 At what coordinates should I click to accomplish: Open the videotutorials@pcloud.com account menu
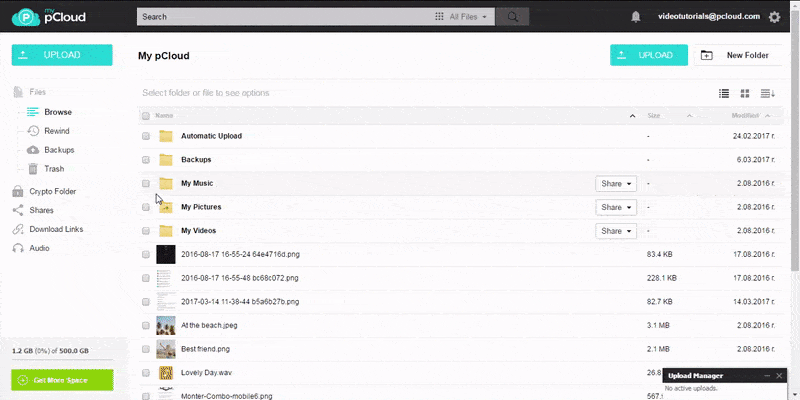[x=709, y=16]
